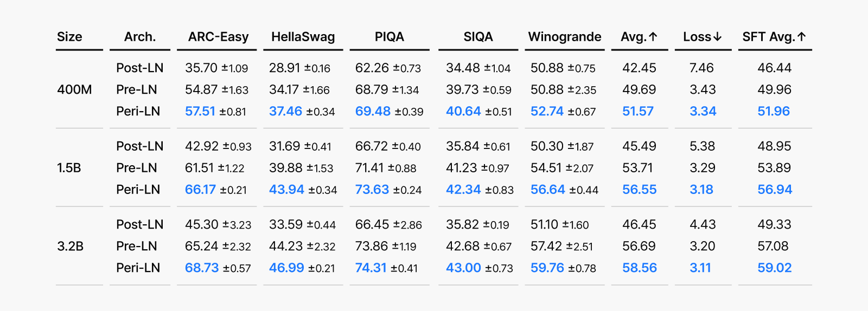Image resolution: width=868 pixels, height=311 pixels.
Task: Click the SFT Avg. up arrow
Action: pyautogui.click(x=802, y=37)
